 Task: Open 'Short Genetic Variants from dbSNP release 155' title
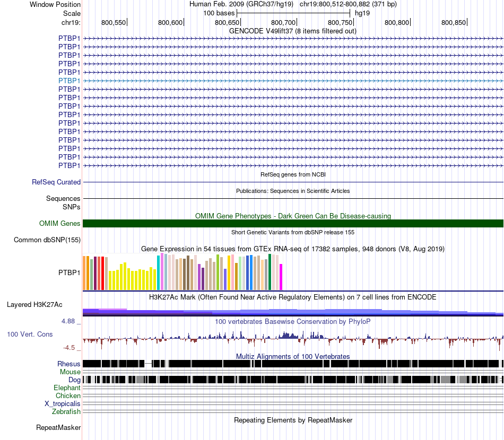(x=293, y=232)
